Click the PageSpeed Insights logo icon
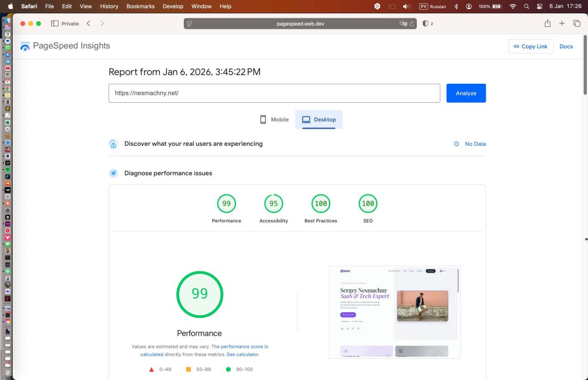 25,46
